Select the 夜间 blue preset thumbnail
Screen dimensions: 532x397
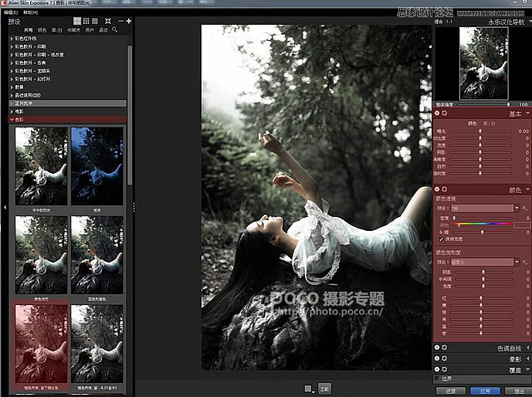[x=97, y=165]
